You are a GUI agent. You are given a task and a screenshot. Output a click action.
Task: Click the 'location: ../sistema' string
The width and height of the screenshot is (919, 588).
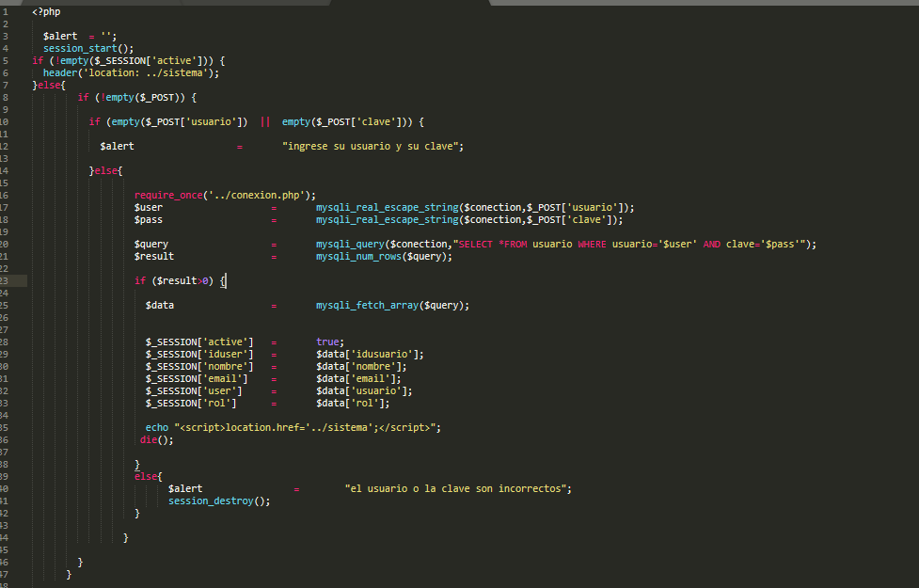coord(146,73)
